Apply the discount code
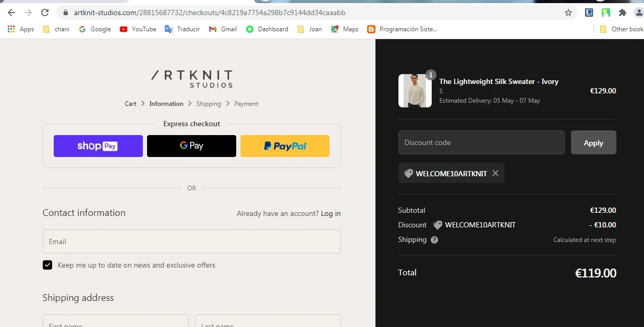Viewport: 644px width, 327px height. (x=593, y=142)
